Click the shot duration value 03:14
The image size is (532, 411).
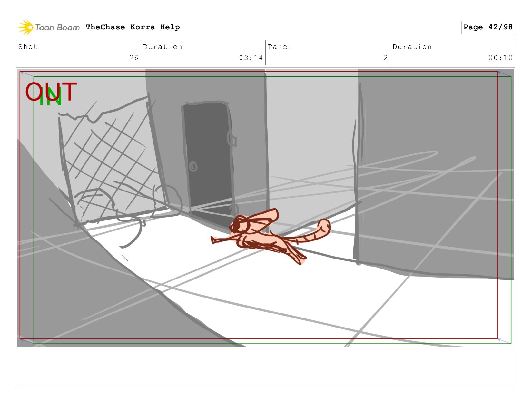[251, 58]
